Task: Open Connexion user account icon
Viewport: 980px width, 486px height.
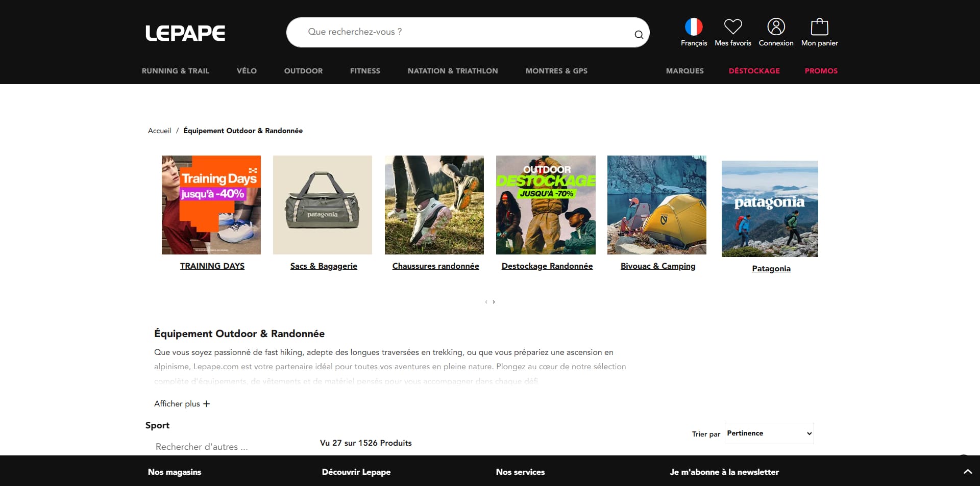Action: click(x=776, y=27)
